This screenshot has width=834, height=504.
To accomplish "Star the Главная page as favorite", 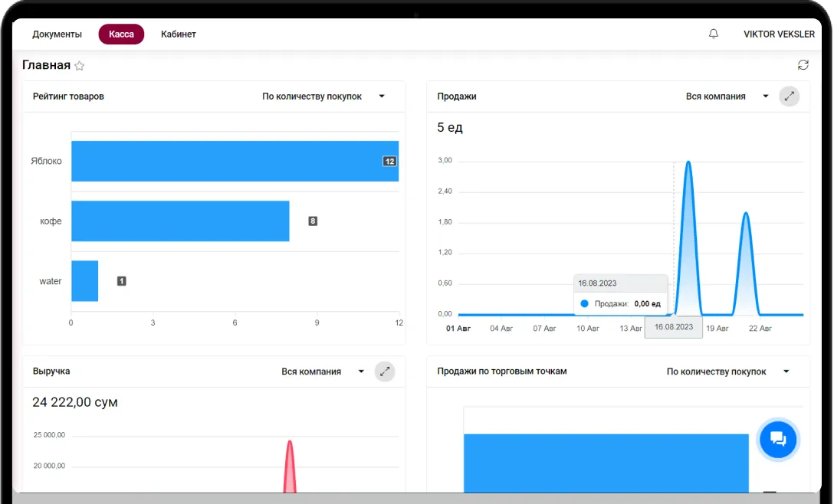I will [79, 66].
